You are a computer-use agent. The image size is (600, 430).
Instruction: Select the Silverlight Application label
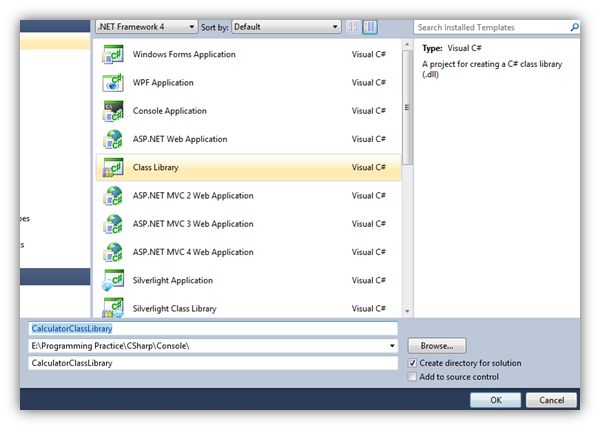coord(173,280)
